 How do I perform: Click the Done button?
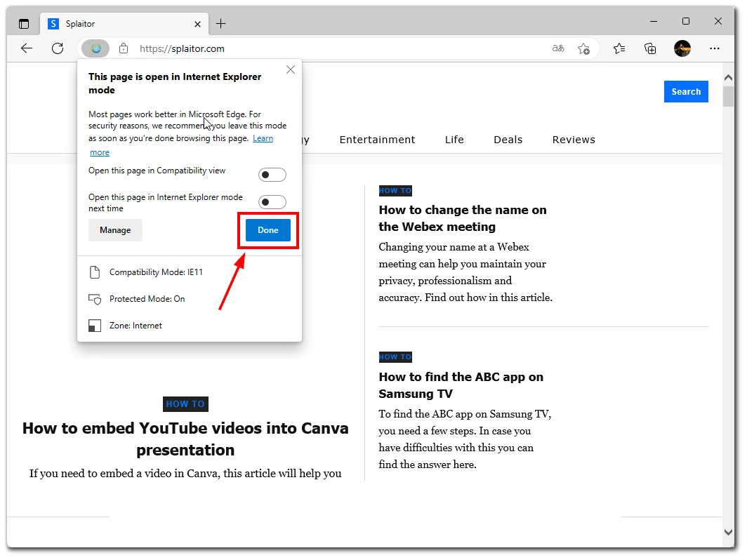267,230
